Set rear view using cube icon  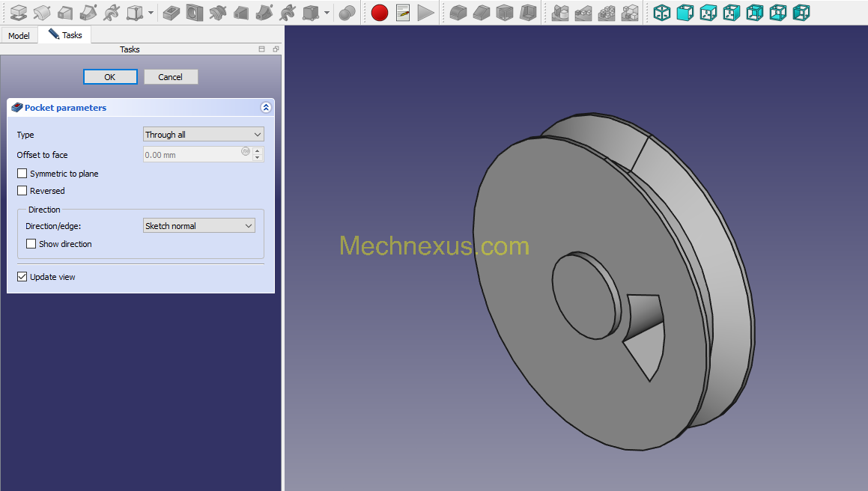[x=755, y=12]
